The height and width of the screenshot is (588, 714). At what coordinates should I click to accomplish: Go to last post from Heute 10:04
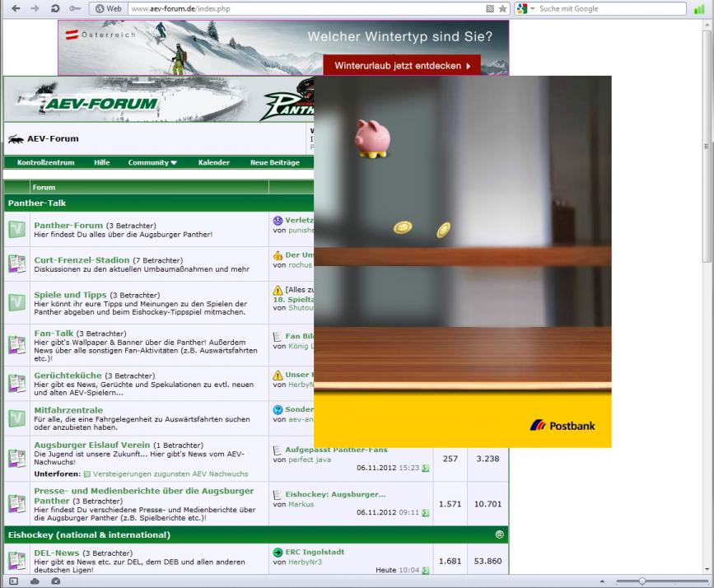[425, 570]
